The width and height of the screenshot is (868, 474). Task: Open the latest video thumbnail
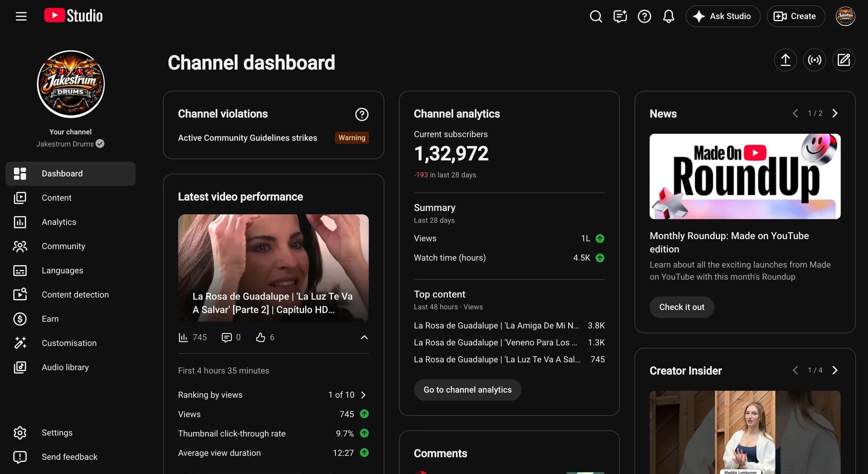tap(274, 268)
